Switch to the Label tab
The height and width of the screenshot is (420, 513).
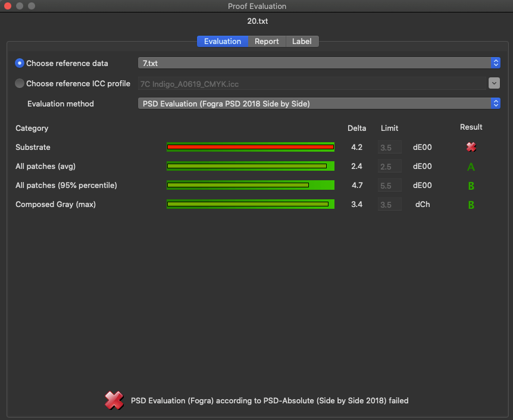(302, 41)
